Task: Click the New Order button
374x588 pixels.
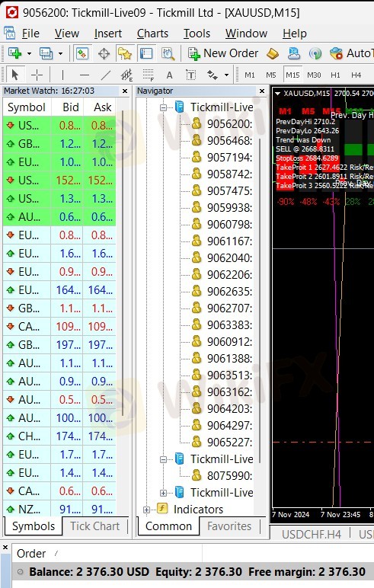Action: point(223,53)
